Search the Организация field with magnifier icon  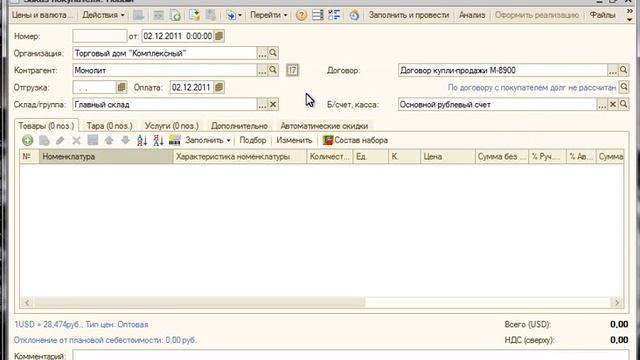[273, 53]
